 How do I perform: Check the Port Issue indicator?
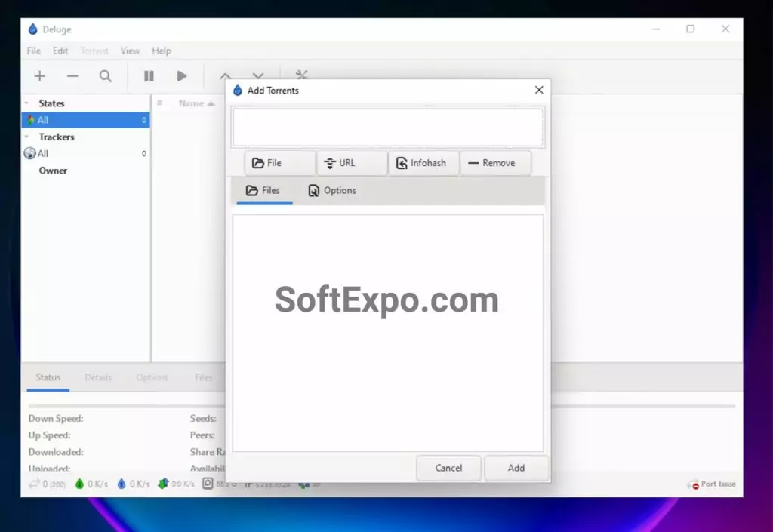pos(710,484)
